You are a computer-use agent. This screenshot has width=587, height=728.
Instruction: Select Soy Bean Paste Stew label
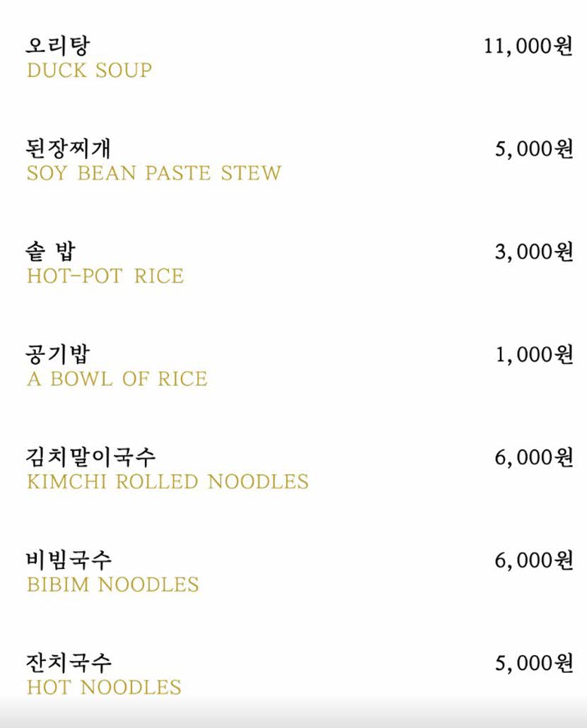tap(153, 173)
